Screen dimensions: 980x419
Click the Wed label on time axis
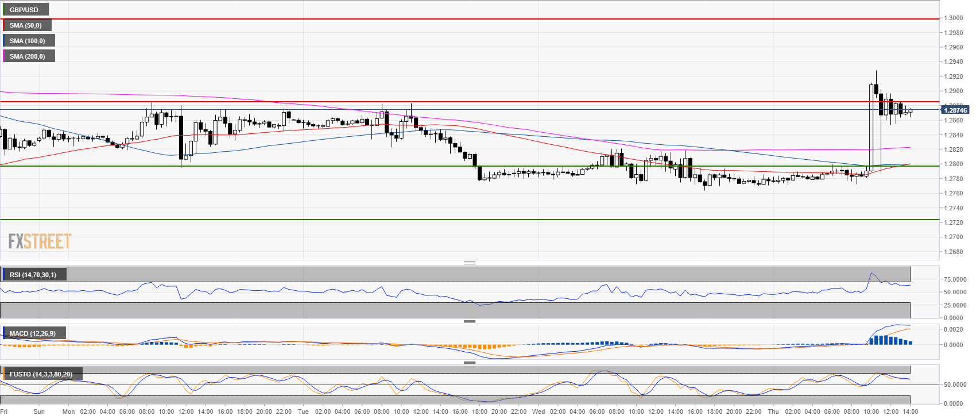tap(539, 412)
